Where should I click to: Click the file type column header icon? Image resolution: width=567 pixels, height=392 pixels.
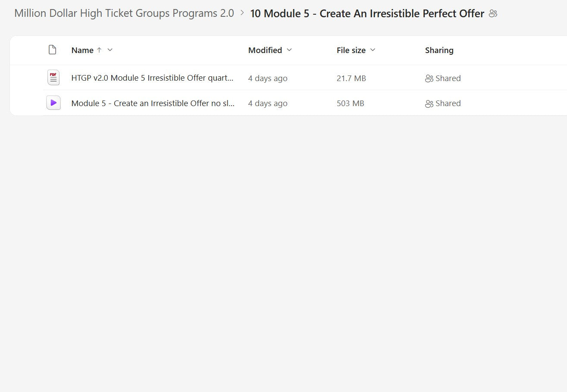pos(52,50)
